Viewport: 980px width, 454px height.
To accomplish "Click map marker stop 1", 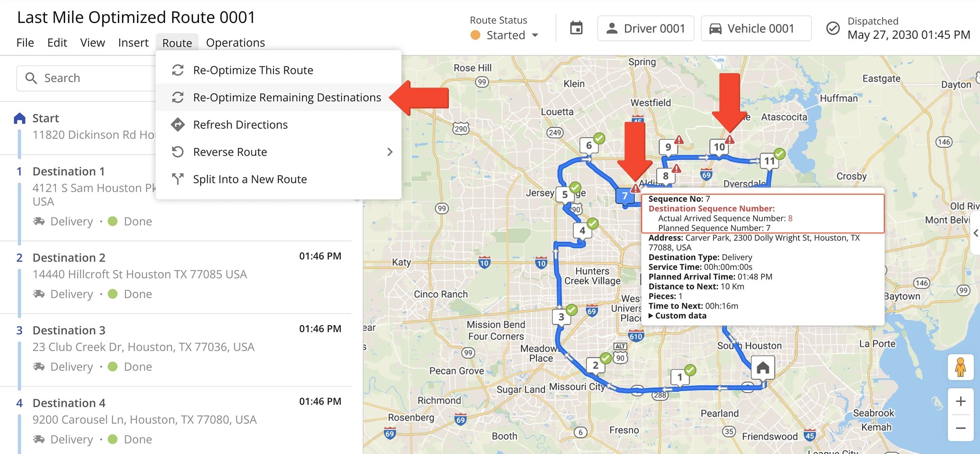I will click(680, 377).
